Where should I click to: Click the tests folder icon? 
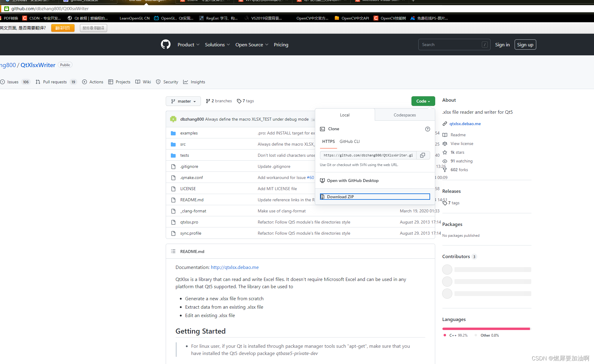tap(173, 156)
